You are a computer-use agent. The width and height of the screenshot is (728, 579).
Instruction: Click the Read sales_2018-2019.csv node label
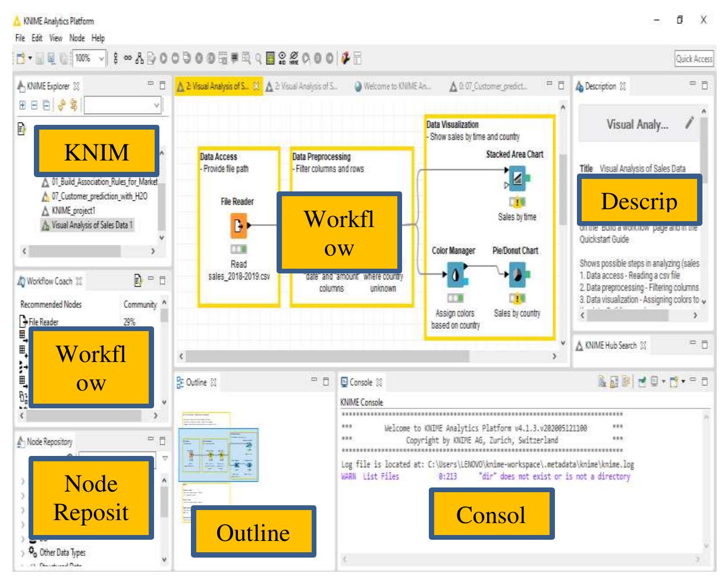[240, 269]
